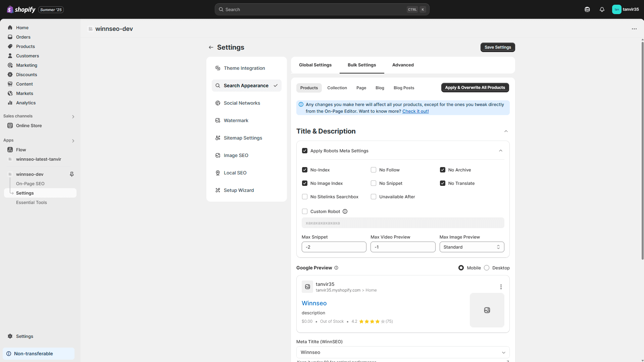Viewport: 644px width, 362px height.
Task: Select the Collection tab
Action: (x=337, y=88)
